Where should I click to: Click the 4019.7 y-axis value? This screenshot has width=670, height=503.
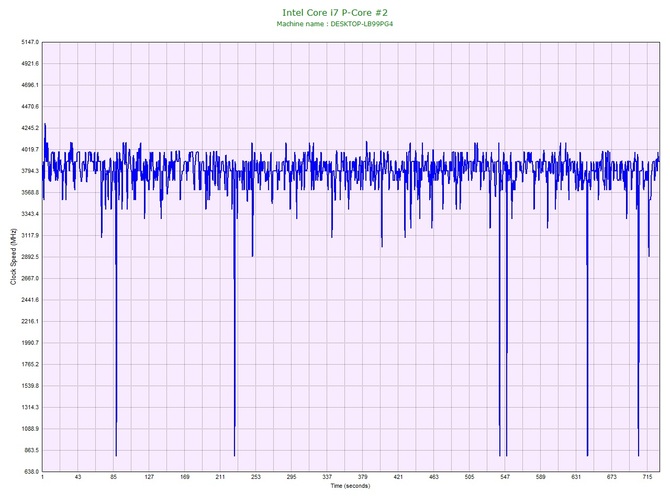[x=30, y=150]
